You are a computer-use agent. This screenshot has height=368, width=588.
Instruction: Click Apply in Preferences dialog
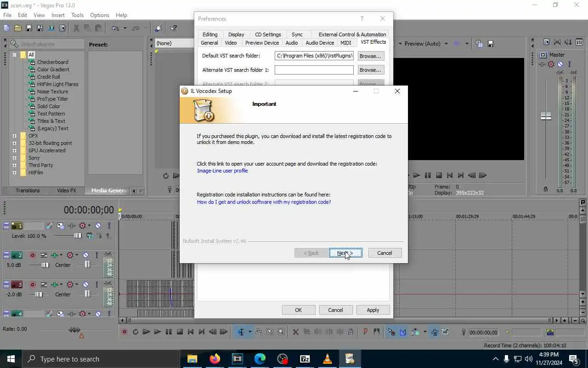[x=373, y=310]
